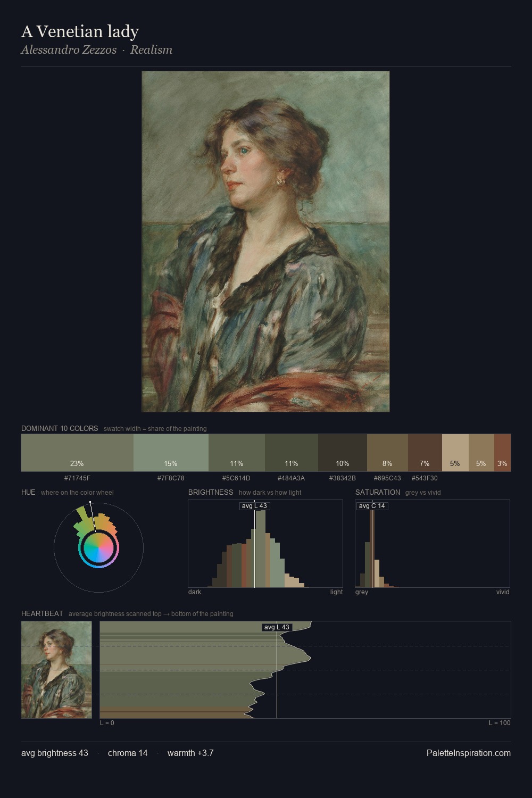Click hex code label #695C43

click(x=387, y=478)
